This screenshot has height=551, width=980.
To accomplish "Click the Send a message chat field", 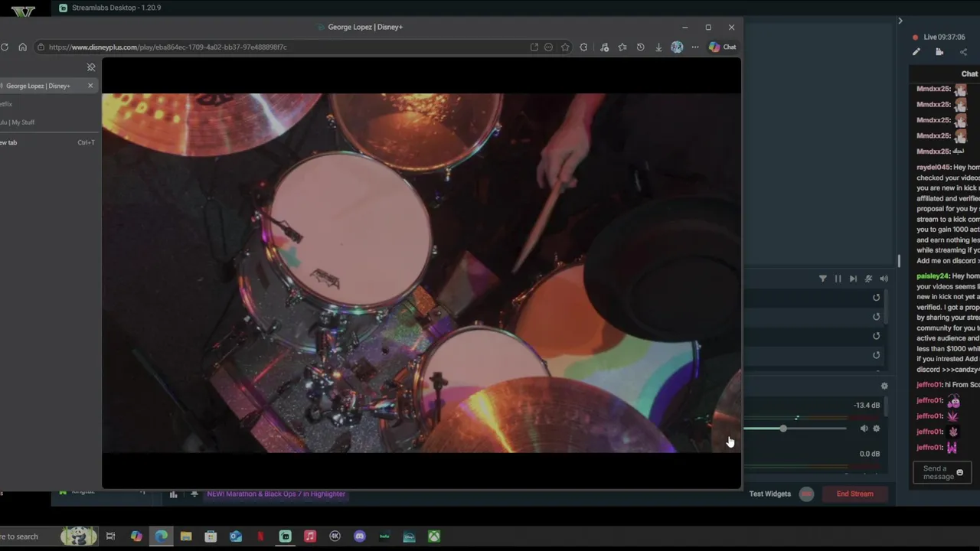I will (942, 472).
